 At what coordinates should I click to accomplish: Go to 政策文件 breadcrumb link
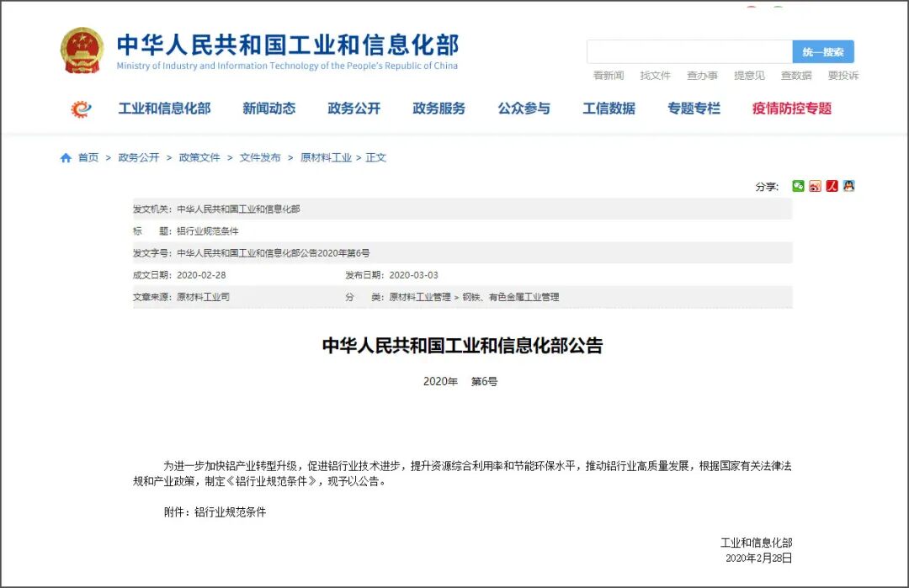[199, 157]
